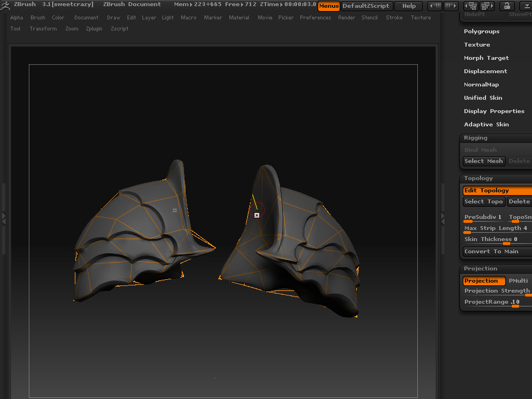Open the Tool menu

tap(16, 29)
